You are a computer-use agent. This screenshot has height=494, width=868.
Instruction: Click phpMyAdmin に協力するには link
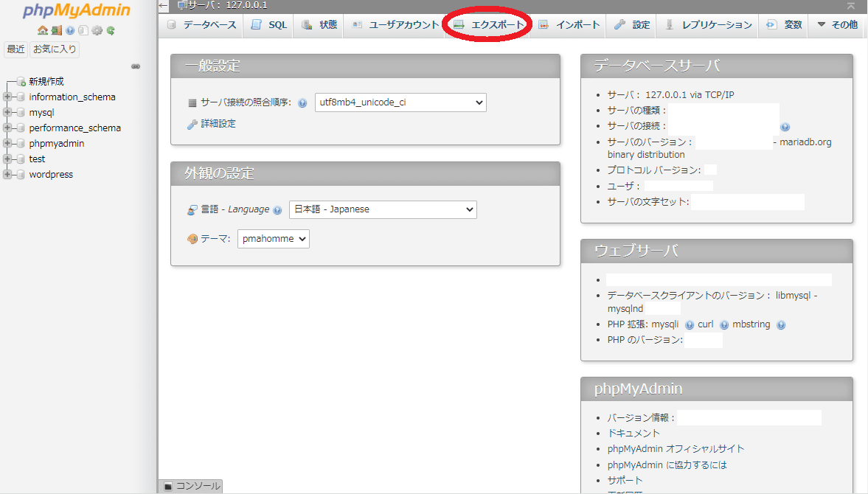point(667,465)
